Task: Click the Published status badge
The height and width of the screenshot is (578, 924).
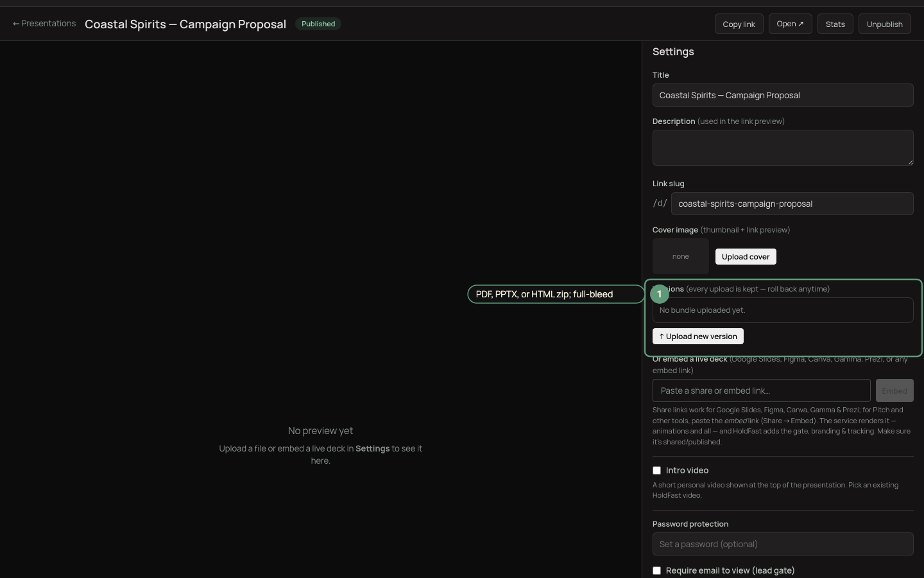Action: point(318,24)
